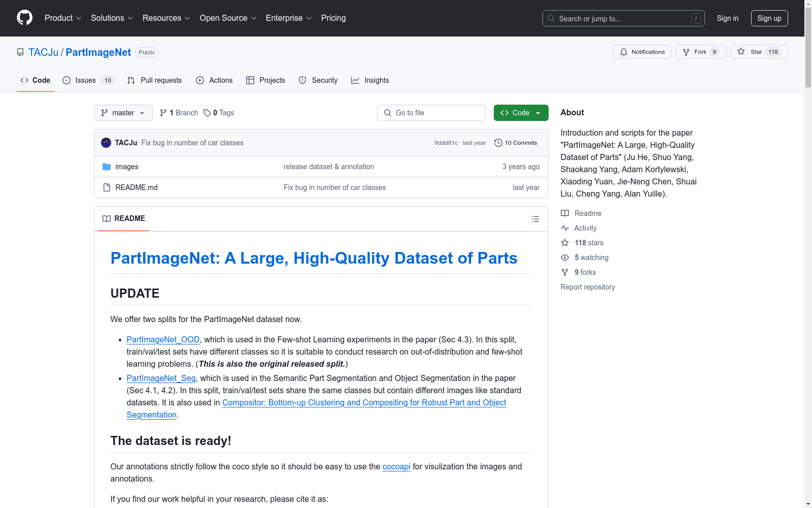Open the Resources dropdown
The width and height of the screenshot is (812, 508).
pos(166,18)
